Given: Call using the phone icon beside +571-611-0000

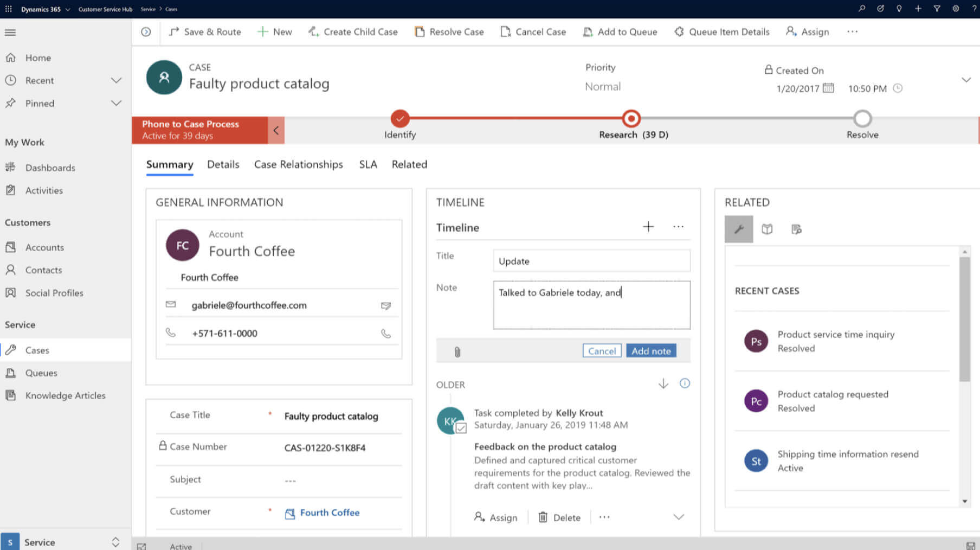Looking at the screenshot, I should tap(386, 333).
